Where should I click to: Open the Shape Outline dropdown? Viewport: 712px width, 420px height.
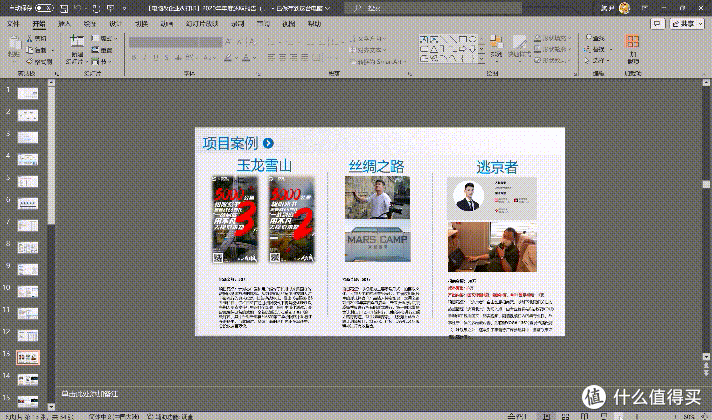coord(552,49)
